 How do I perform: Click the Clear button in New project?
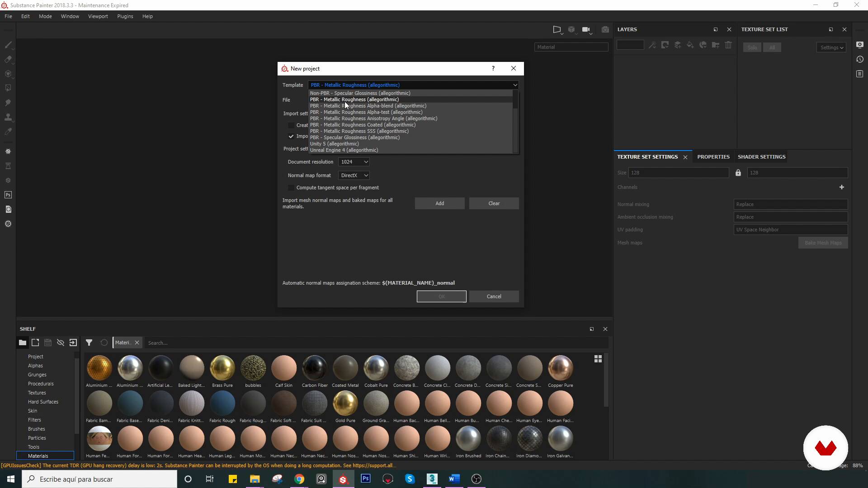[x=494, y=203]
